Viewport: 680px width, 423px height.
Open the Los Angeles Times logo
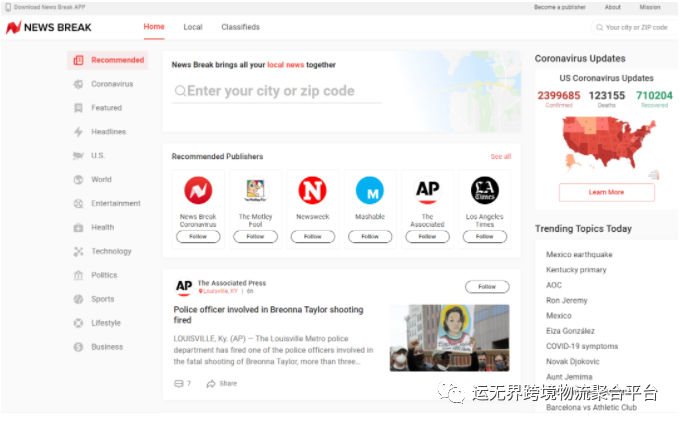pyautogui.click(x=485, y=190)
